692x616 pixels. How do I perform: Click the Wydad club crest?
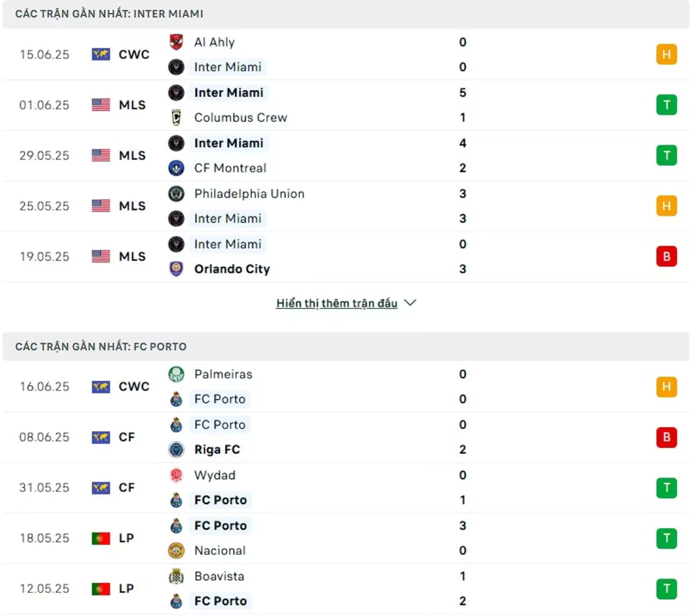(x=176, y=475)
